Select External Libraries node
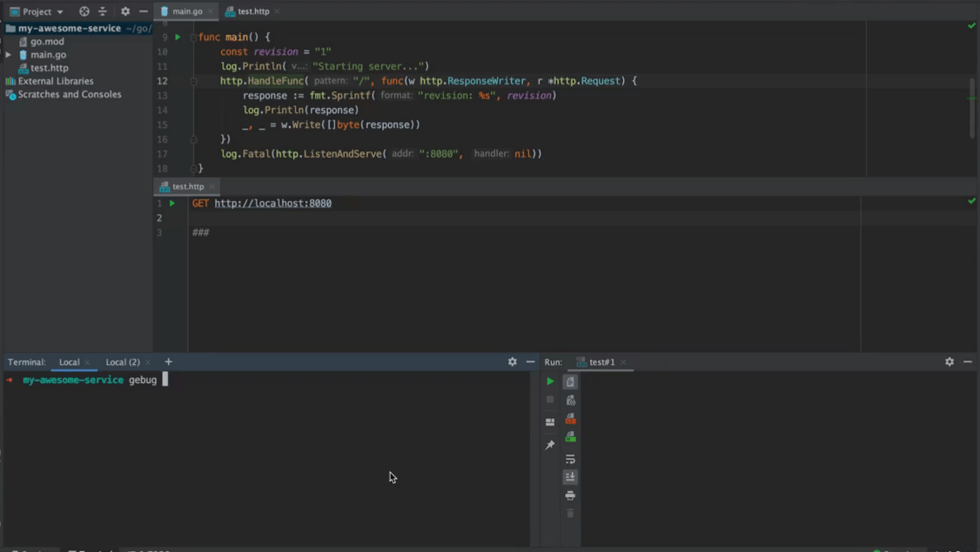The image size is (980, 552). [x=56, y=81]
